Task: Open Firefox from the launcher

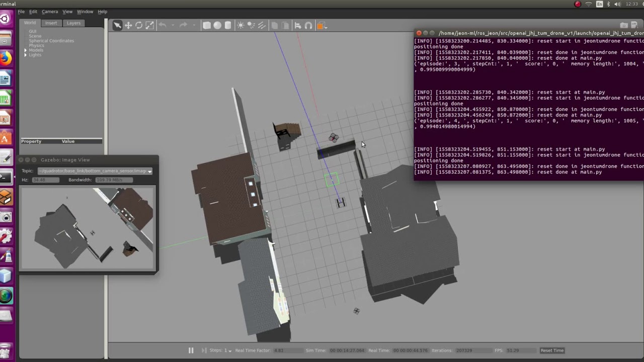Action: point(5,59)
